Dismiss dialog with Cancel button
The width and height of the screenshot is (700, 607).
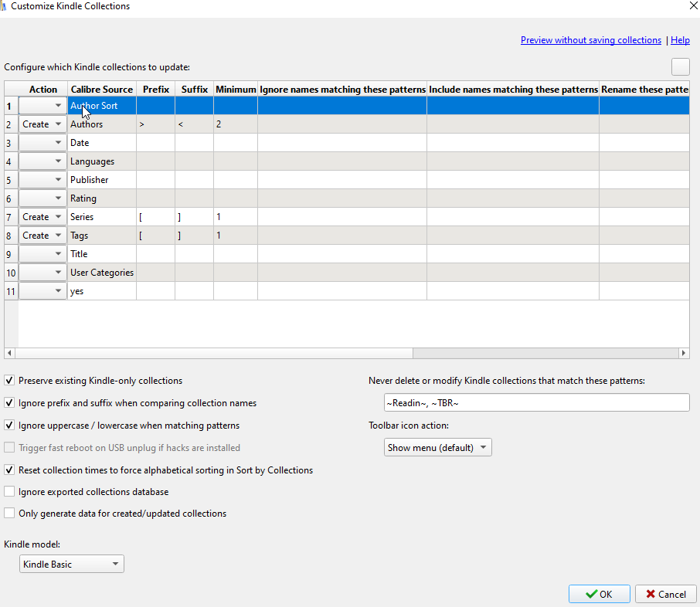[666, 594]
